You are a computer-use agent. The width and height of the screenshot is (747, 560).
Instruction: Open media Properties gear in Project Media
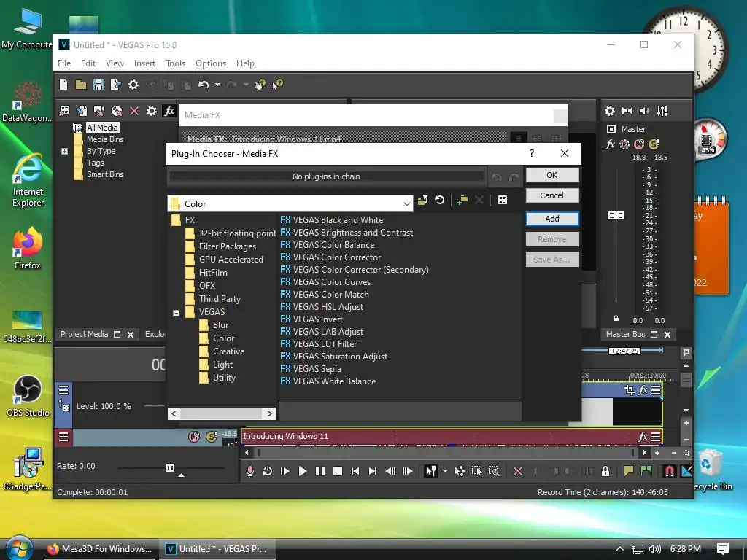coord(152,111)
